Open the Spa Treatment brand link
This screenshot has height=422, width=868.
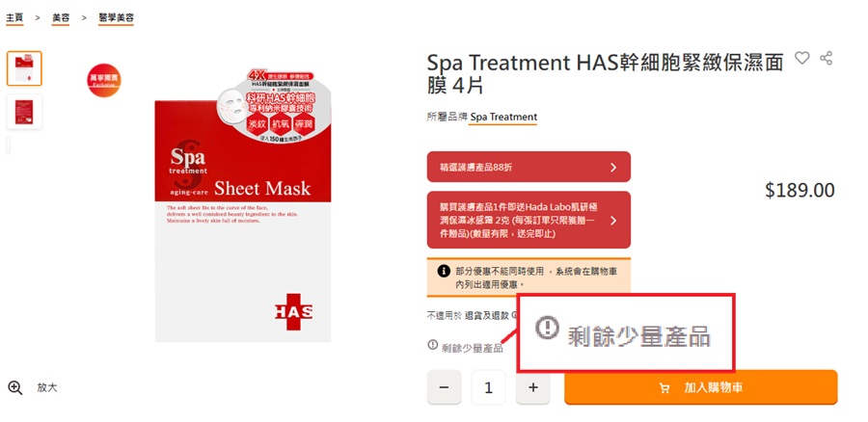click(503, 118)
